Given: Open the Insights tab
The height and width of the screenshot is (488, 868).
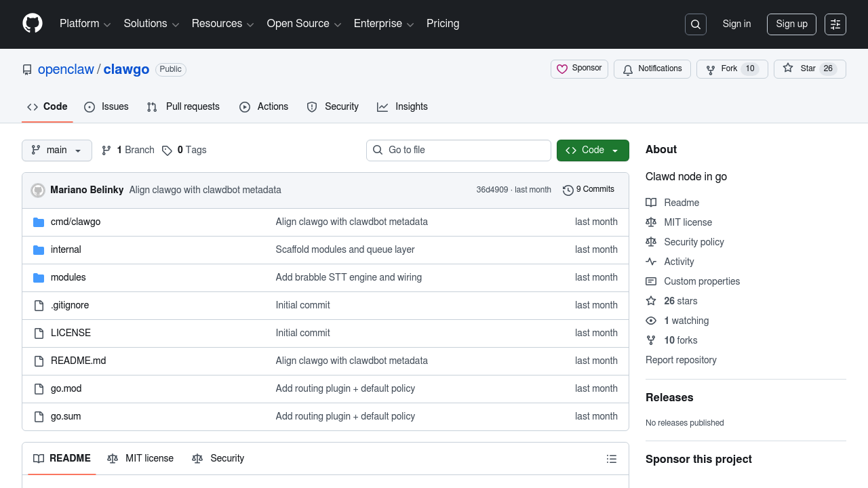Looking at the screenshot, I should coord(402,107).
